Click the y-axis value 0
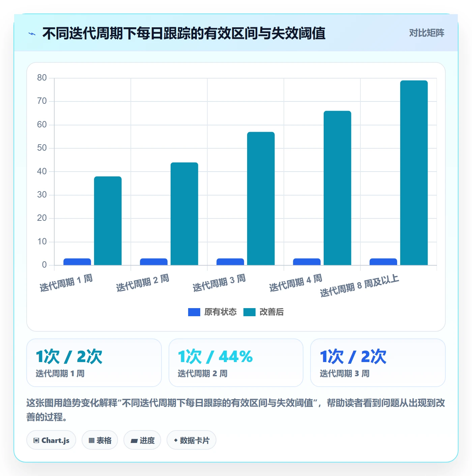 44,265
